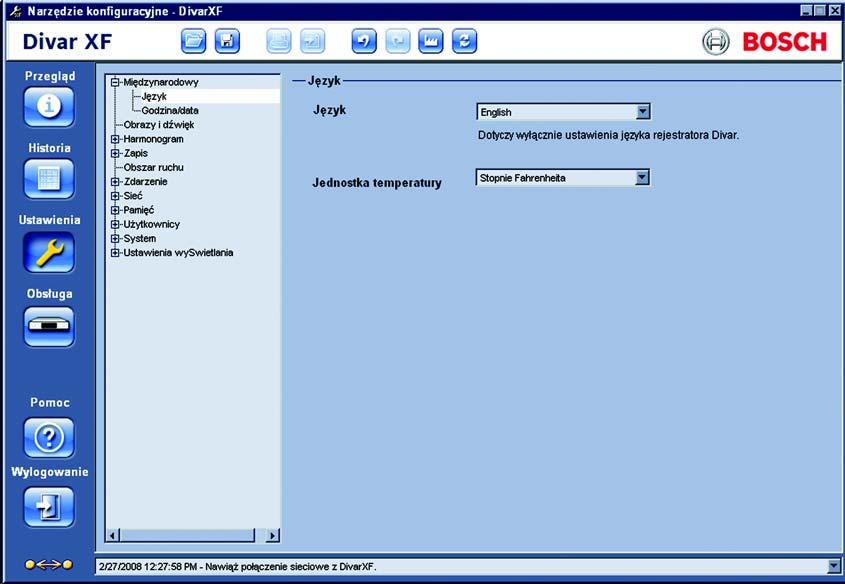This screenshot has height=584, width=845.
Task: Click the tree horizontal scrollbar thumb
Action: coord(187,536)
